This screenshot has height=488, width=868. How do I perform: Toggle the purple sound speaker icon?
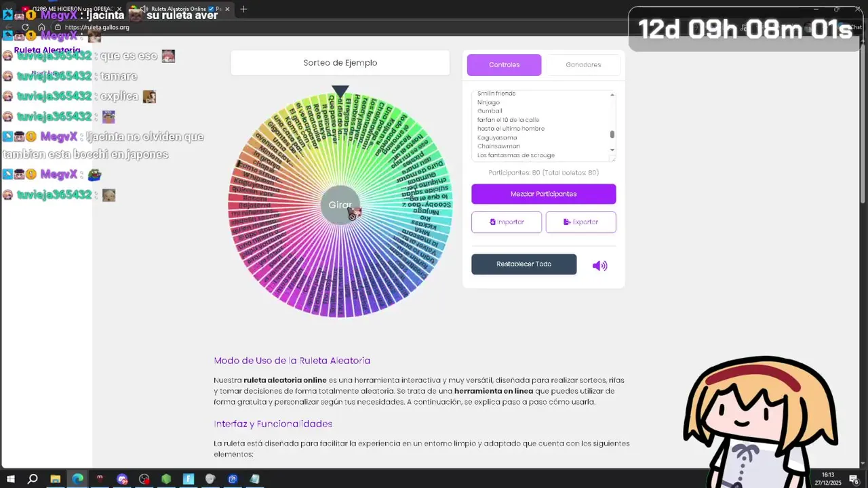coord(599,266)
